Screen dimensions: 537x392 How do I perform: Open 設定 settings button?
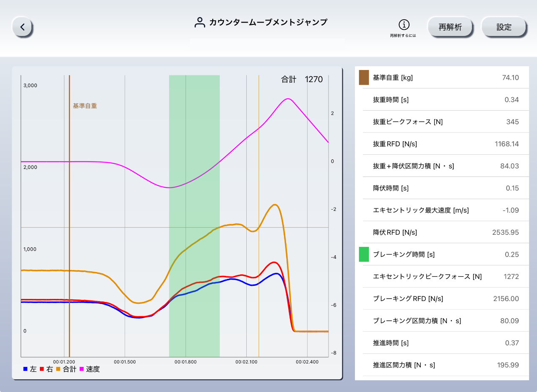click(x=503, y=27)
